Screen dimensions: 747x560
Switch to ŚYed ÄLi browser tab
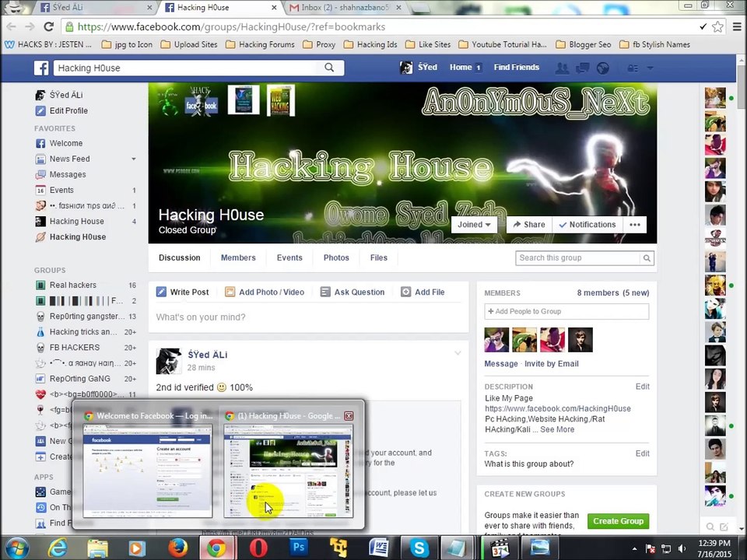pyautogui.click(x=95, y=8)
